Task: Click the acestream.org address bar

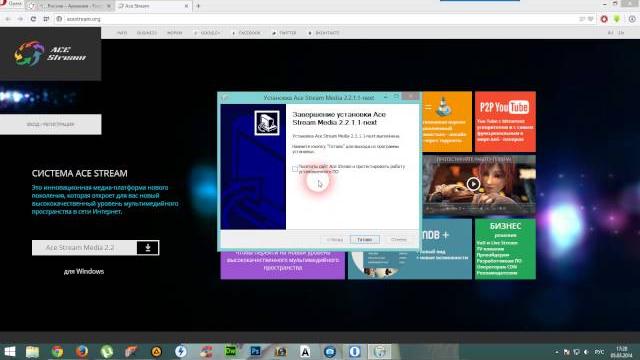Action: [318, 19]
